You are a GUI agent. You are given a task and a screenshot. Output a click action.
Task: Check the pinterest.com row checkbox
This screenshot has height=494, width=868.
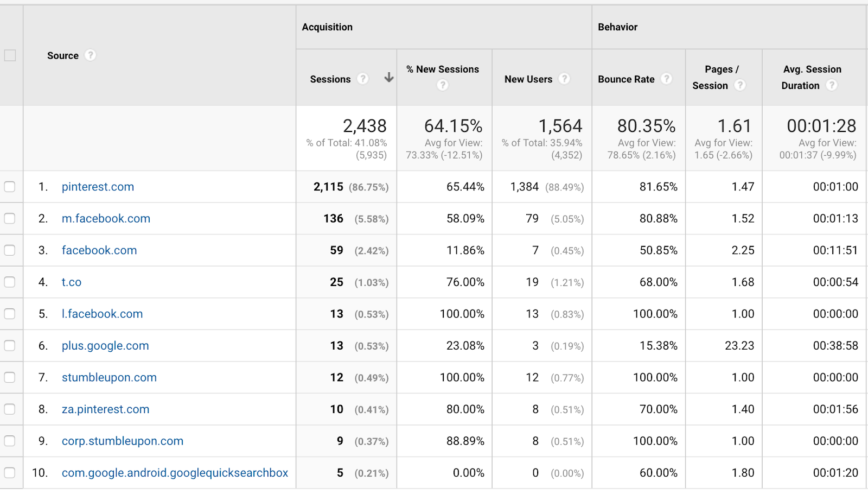[10, 187]
